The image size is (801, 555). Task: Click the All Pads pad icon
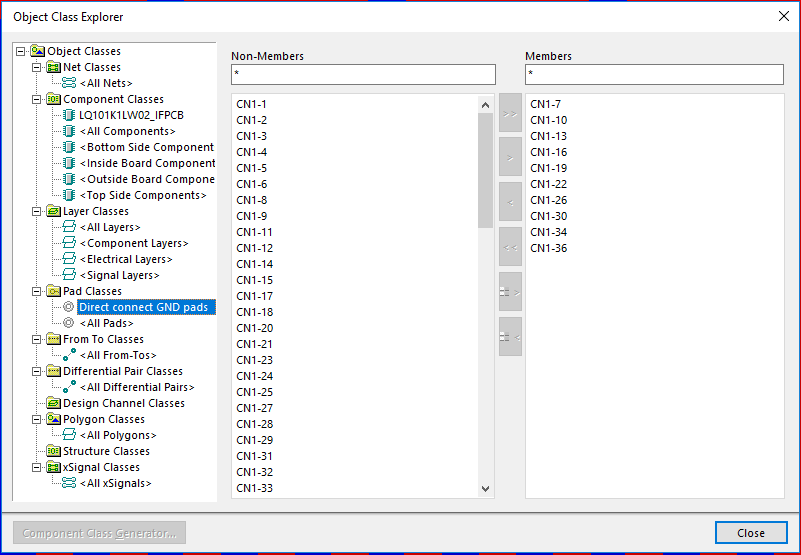pyautogui.click(x=68, y=323)
